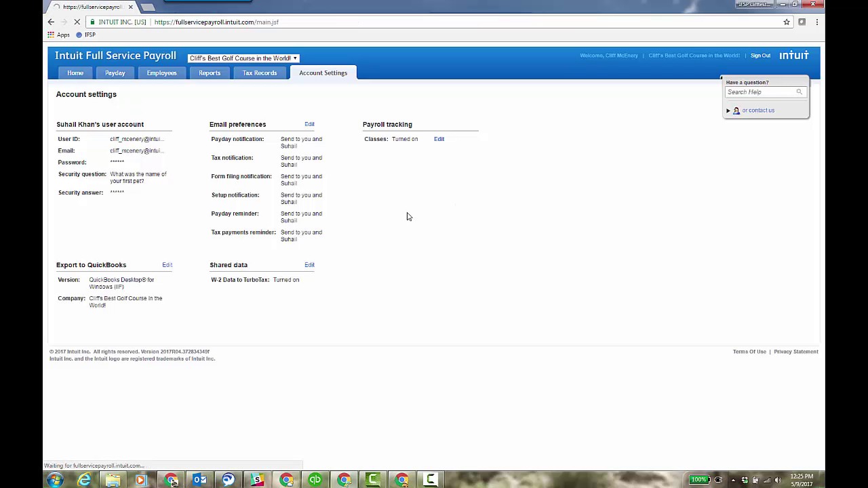Show hidden system tray icons
The width and height of the screenshot is (868, 488).
pos(733,481)
